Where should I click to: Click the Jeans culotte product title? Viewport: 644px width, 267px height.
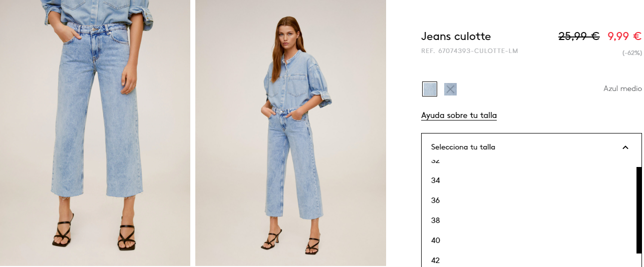(456, 36)
